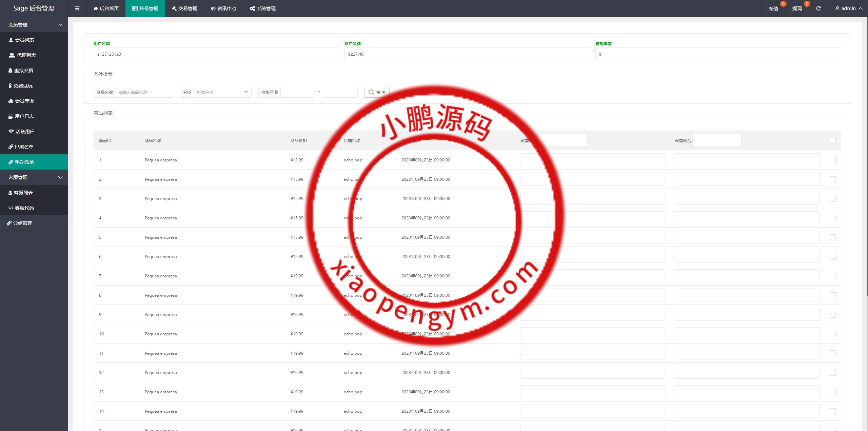Click the 搜索 search button
Viewport: 868px width, 431px height.
(x=377, y=92)
